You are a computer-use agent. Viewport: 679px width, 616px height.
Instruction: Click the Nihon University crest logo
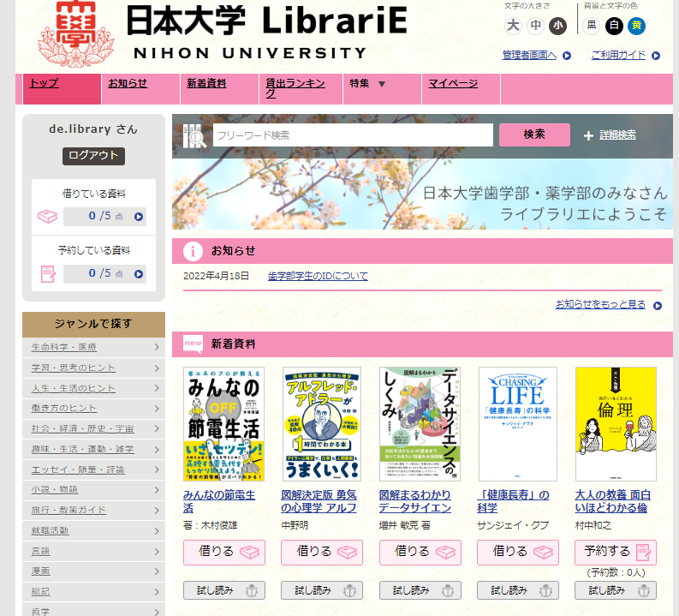click(x=76, y=33)
